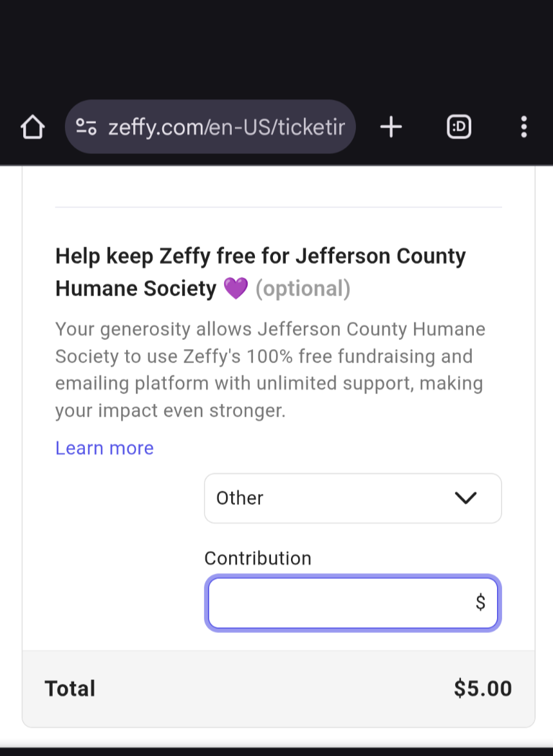This screenshot has width=553, height=756.
Task: Open the tab switcher icon
Action: [x=458, y=128]
